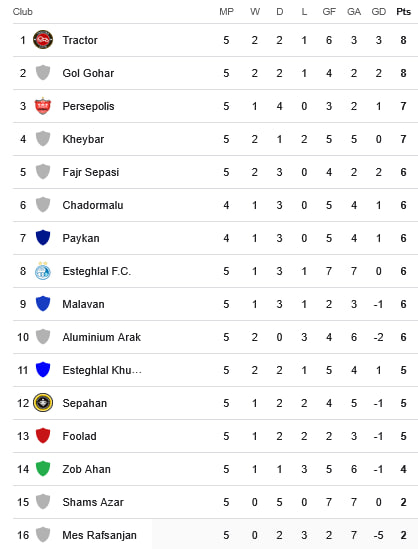Click the Zob Ahan green shield icon
The height and width of the screenshot is (549, 418).
(43, 468)
